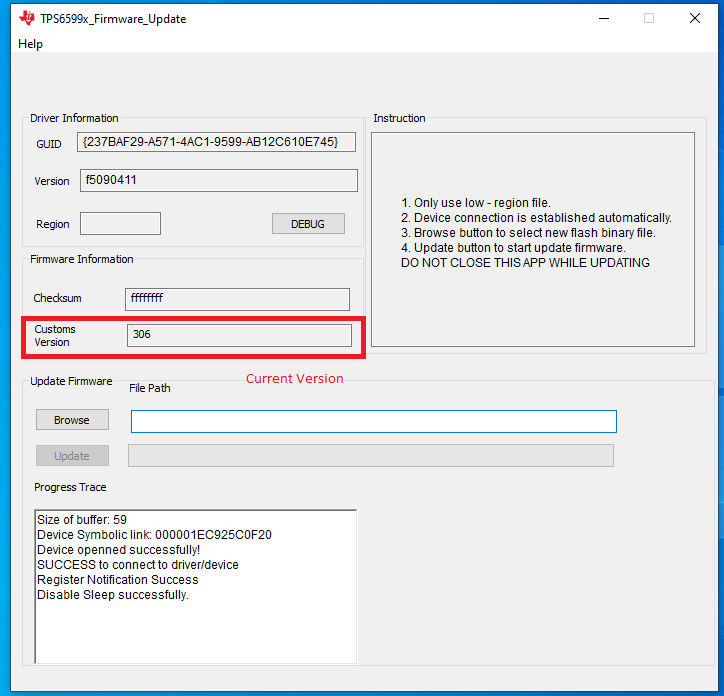This screenshot has width=724, height=696.
Task: Click the Instruction text panel
Action: tap(532, 240)
